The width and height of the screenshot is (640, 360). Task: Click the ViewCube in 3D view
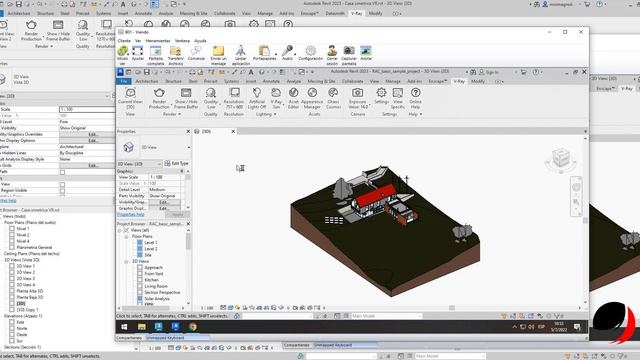point(561,158)
